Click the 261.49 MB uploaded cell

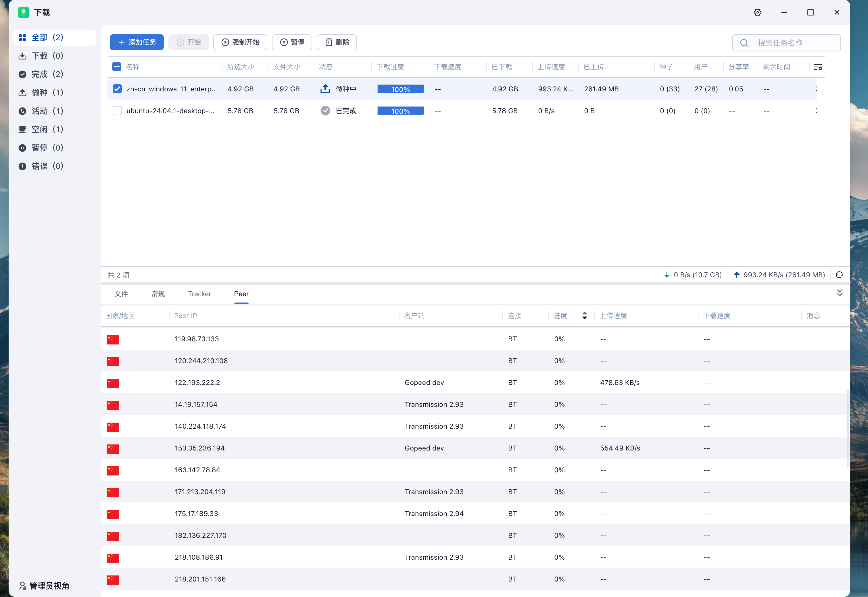pyautogui.click(x=601, y=89)
